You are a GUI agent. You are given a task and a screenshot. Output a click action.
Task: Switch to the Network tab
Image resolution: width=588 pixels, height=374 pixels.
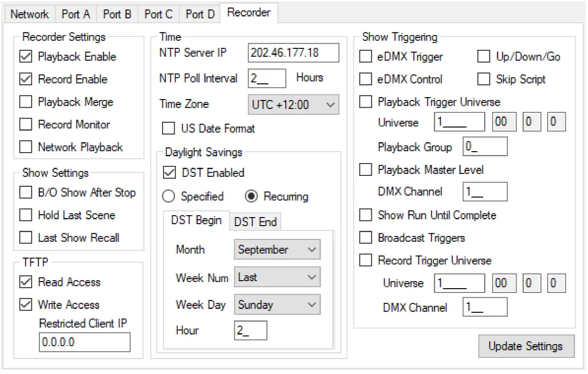29,14
